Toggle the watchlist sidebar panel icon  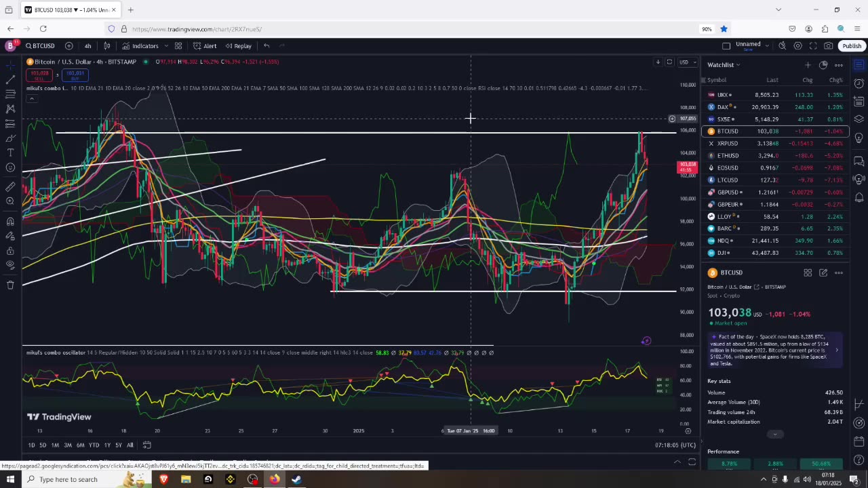859,65
